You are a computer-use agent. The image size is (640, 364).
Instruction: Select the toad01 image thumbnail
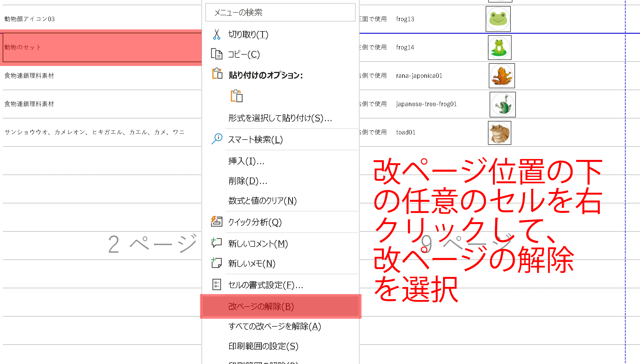(499, 132)
